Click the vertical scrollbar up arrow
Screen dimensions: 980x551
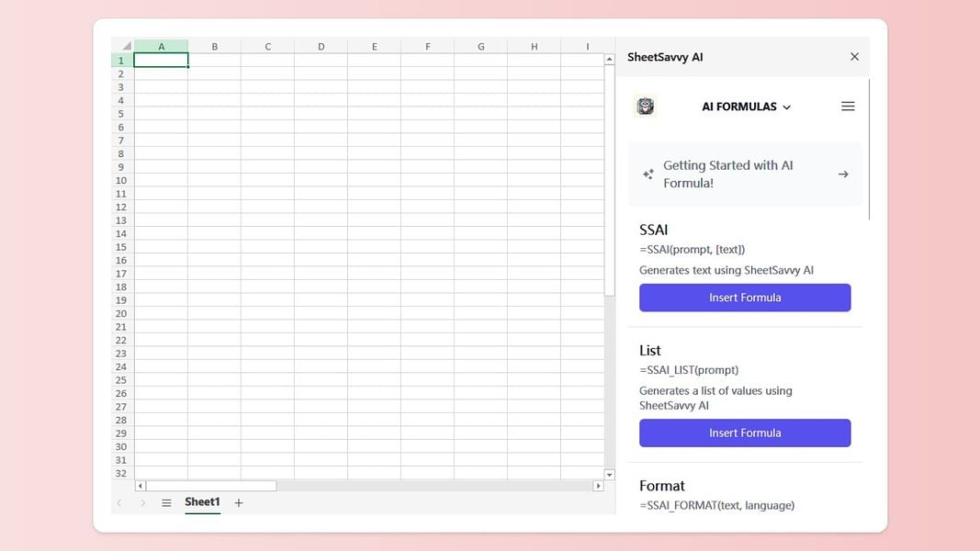[609, 59]
